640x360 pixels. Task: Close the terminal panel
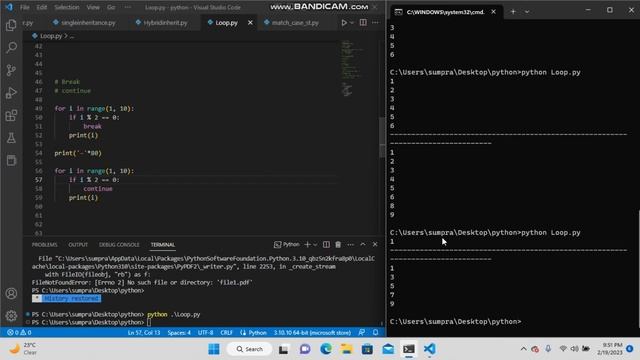click(x=375, y=244)
